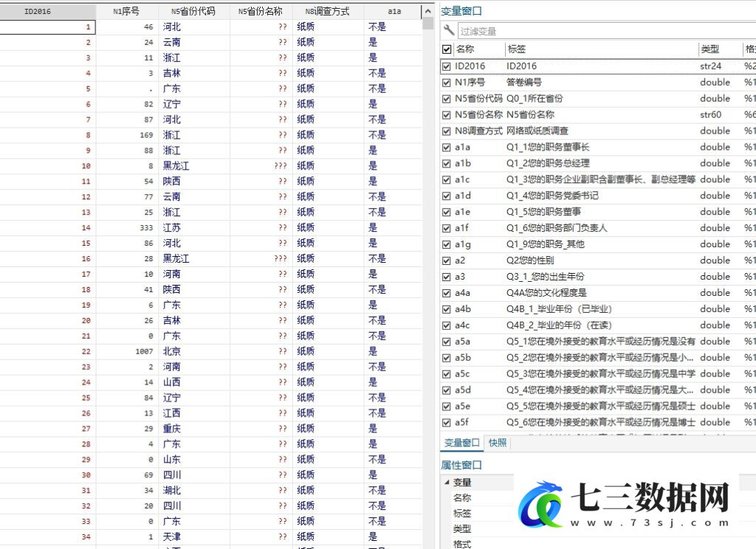Click the a1a cell 不是 in row 1
Image resolution: width=756 pixels, height=549 pixels.
[393, 27]
